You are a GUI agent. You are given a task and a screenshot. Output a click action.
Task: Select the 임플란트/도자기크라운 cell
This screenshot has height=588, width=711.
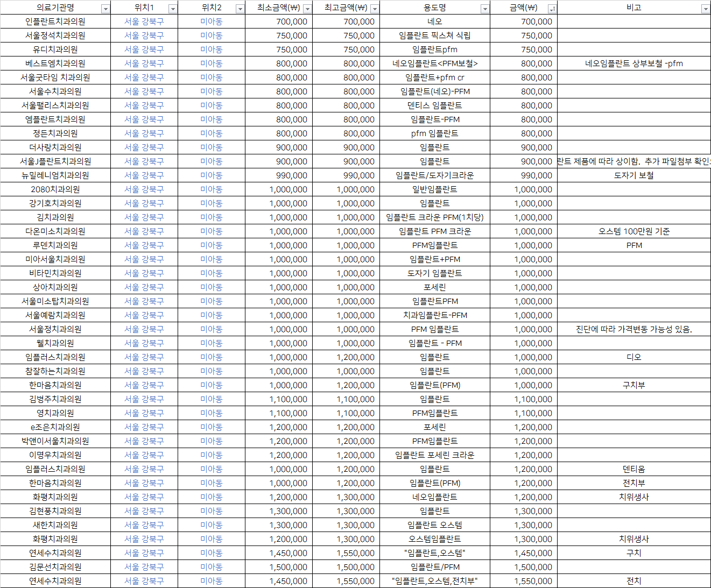(x=435, y=175)
